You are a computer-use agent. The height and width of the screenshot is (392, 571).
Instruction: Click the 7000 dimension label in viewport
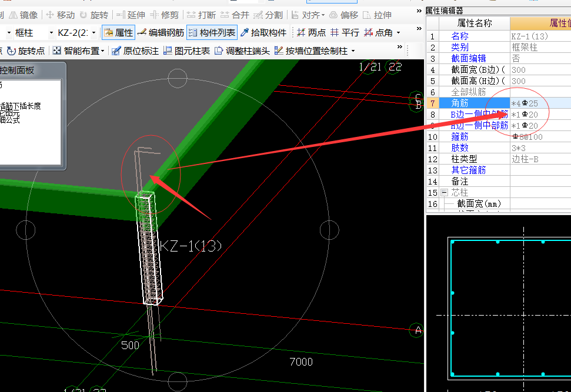(301, 362)
